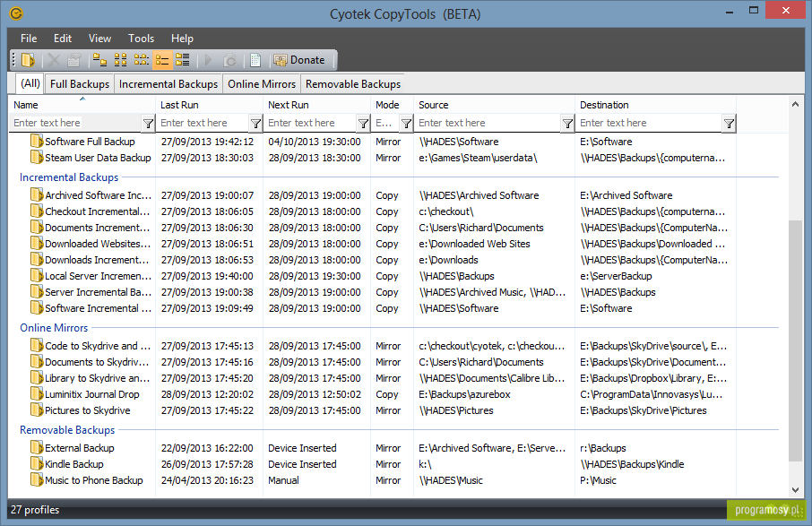Click the vertical scrollbar thumb
This screenshot has width=812, height=526.
click(795, 341)
